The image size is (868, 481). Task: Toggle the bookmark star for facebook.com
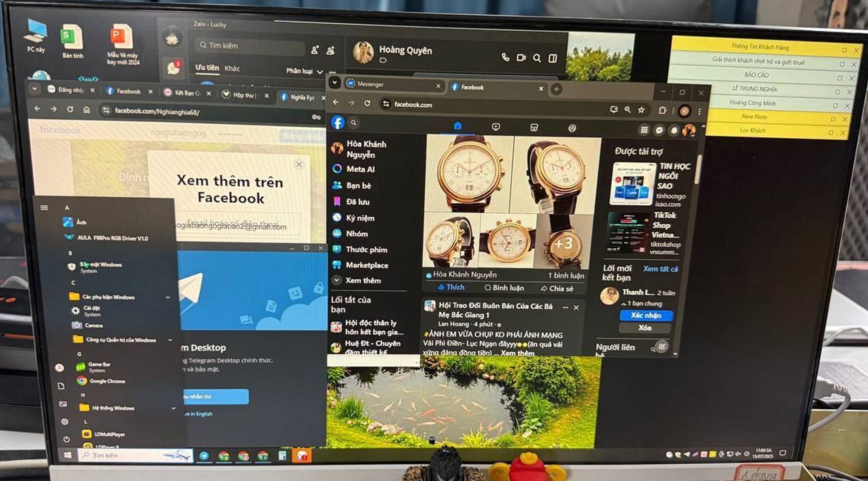tap(641, 110)
